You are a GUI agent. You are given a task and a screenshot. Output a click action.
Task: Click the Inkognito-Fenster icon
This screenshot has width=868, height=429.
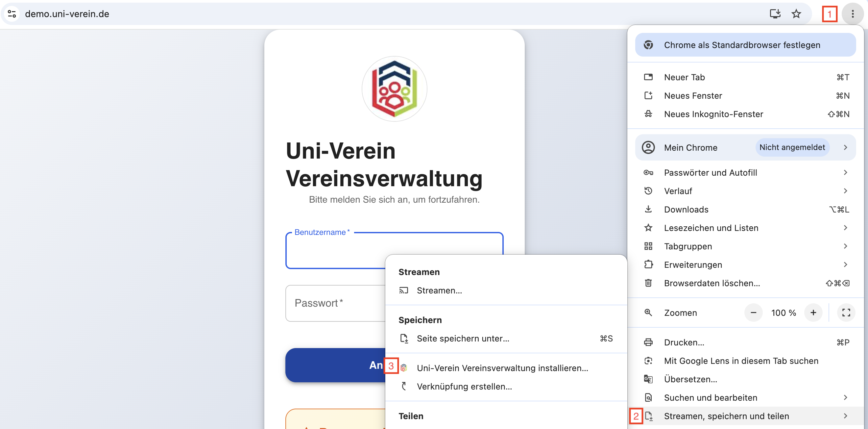tap(648, 114)
